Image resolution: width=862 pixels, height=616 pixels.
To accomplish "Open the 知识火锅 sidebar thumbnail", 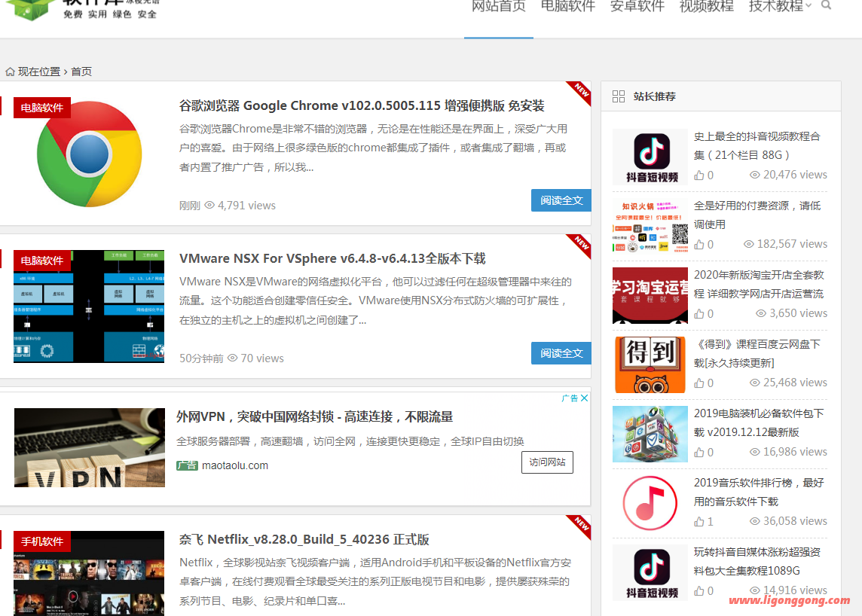I will point(650,227).
